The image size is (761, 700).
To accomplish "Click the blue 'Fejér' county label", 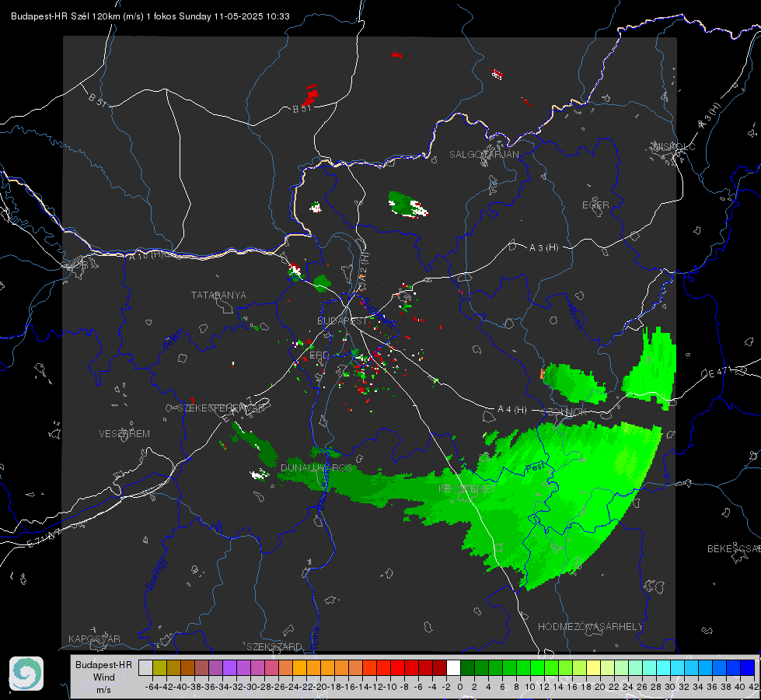I will 174,339.
